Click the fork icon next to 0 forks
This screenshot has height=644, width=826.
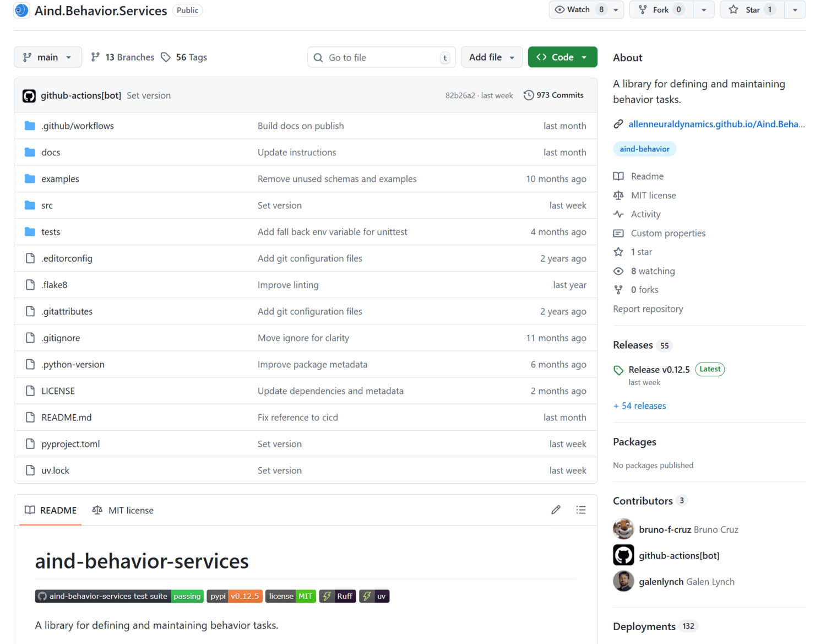click(x=618, y=290)
